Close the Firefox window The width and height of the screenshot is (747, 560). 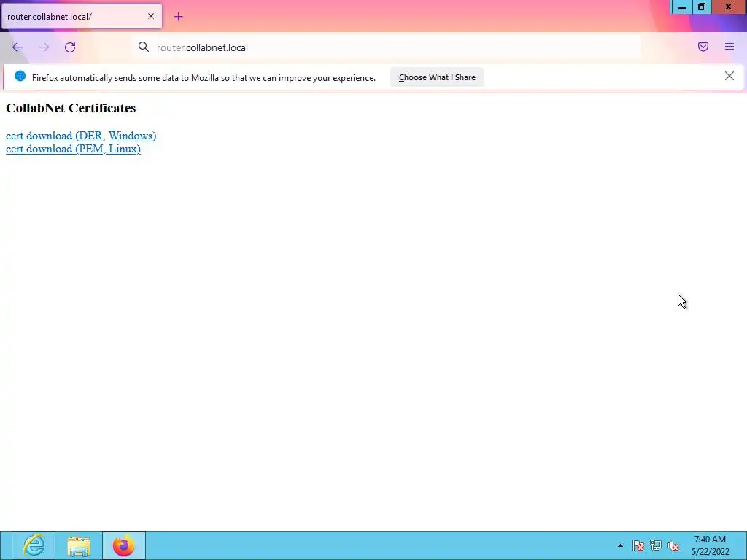point(729,7)
